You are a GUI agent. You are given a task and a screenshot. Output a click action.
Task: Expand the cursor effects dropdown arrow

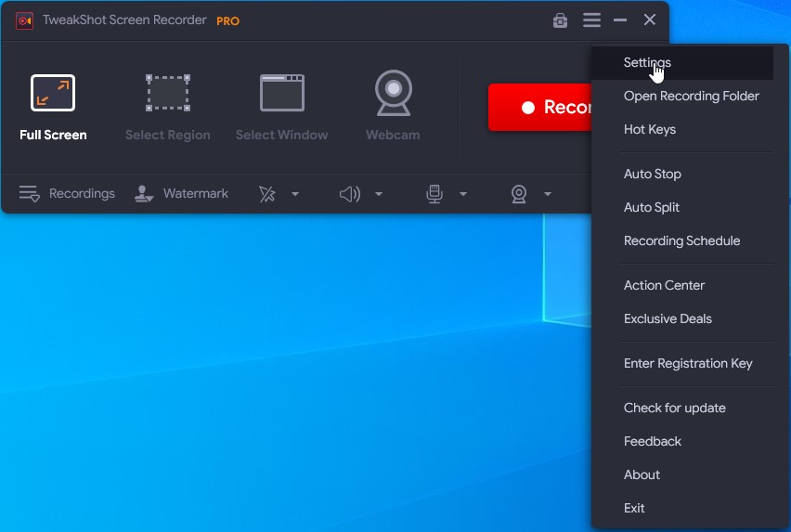(295, 194)
